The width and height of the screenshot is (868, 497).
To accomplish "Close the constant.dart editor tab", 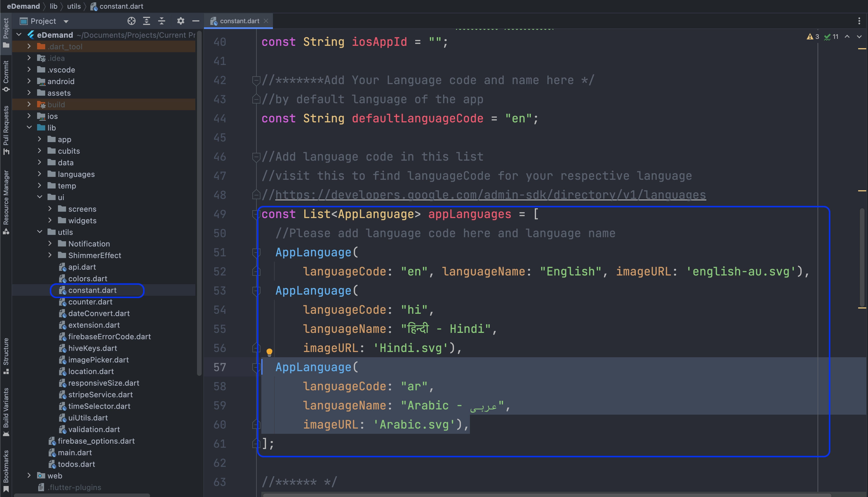I will pyautogui.click(x=266, y=21).
